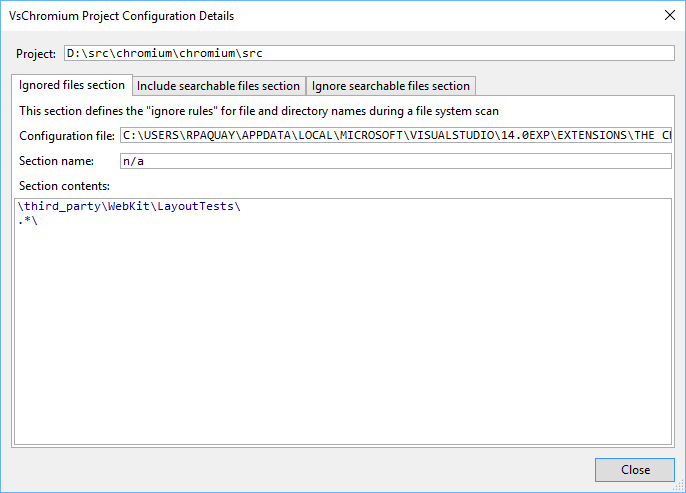Switch to the Ignored files section tab
The height and width of the screenshot is (493, 686).
(72, 85)
